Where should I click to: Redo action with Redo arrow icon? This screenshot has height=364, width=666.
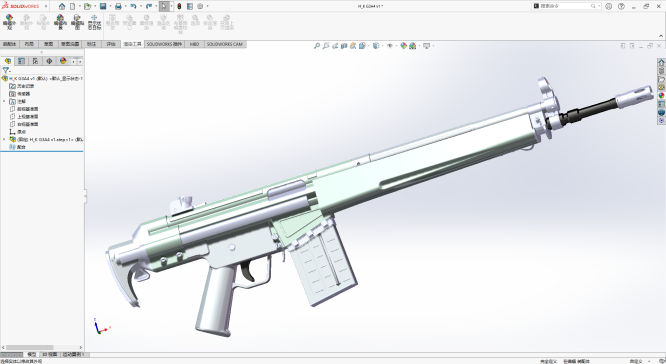(149, 6)
